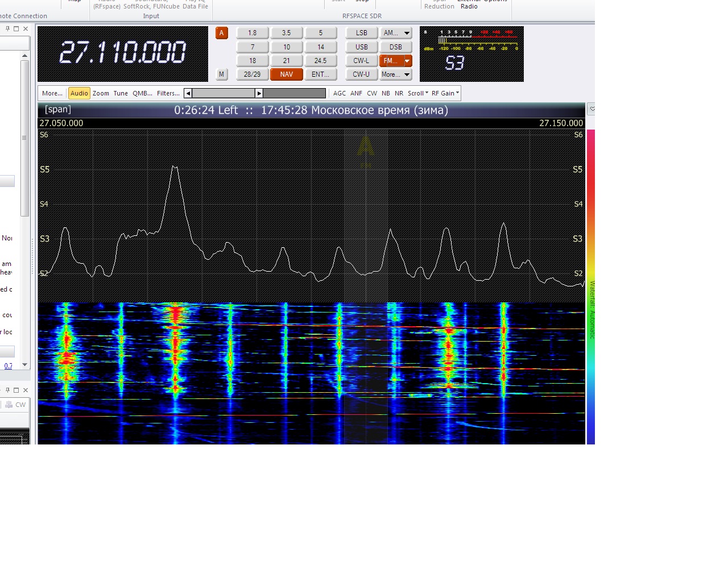Click the CW icon in lower panel
728x582 pixels.
pos(16,405)
